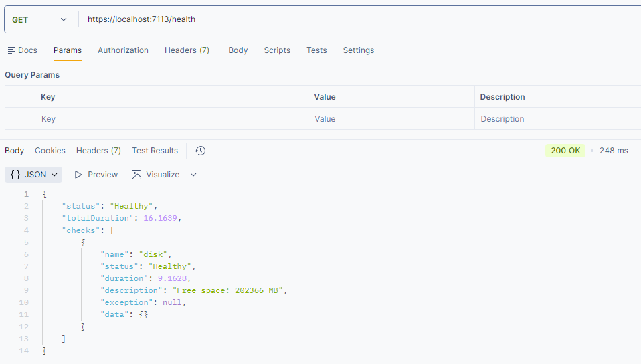Open the response Cookies tab
The height and width of the screenshot is (364, 641).
(50, 151)
